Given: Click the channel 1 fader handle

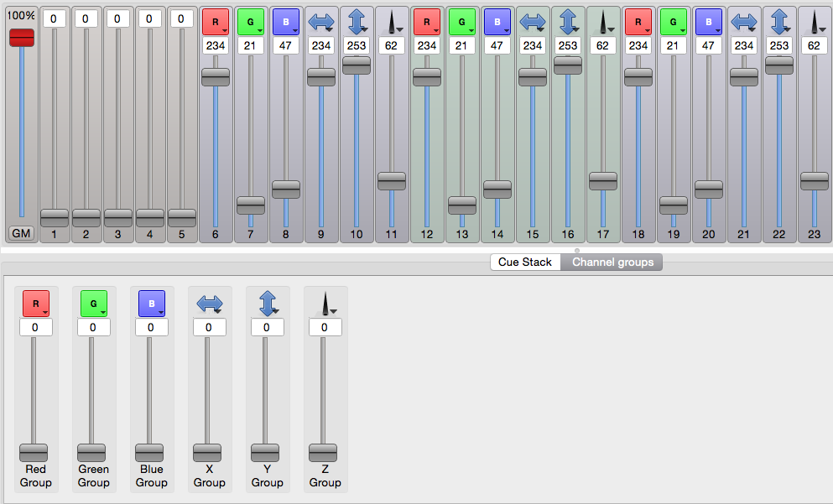Looking at the screenshot, I should click(x=55, y=217).
